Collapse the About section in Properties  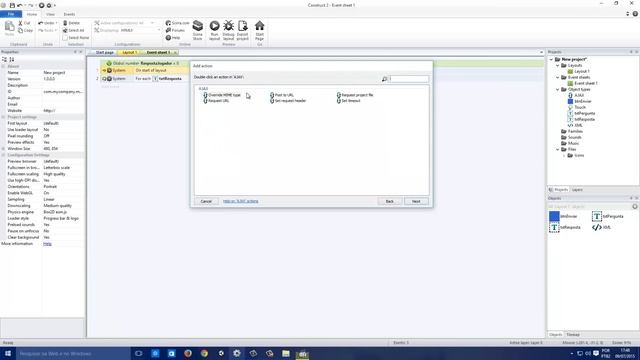click(x=3, y=66)
